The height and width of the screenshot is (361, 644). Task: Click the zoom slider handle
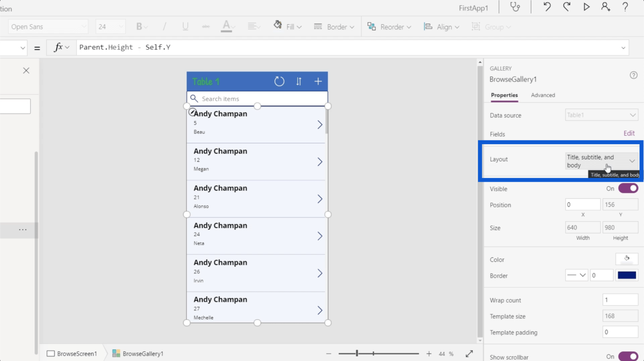pos(357,353)
